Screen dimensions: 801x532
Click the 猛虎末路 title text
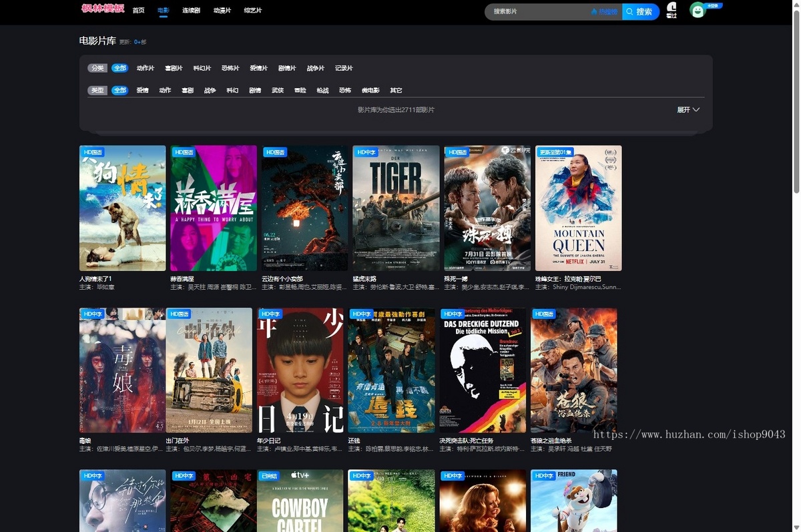pyautogui.click(x=364, y=278)
